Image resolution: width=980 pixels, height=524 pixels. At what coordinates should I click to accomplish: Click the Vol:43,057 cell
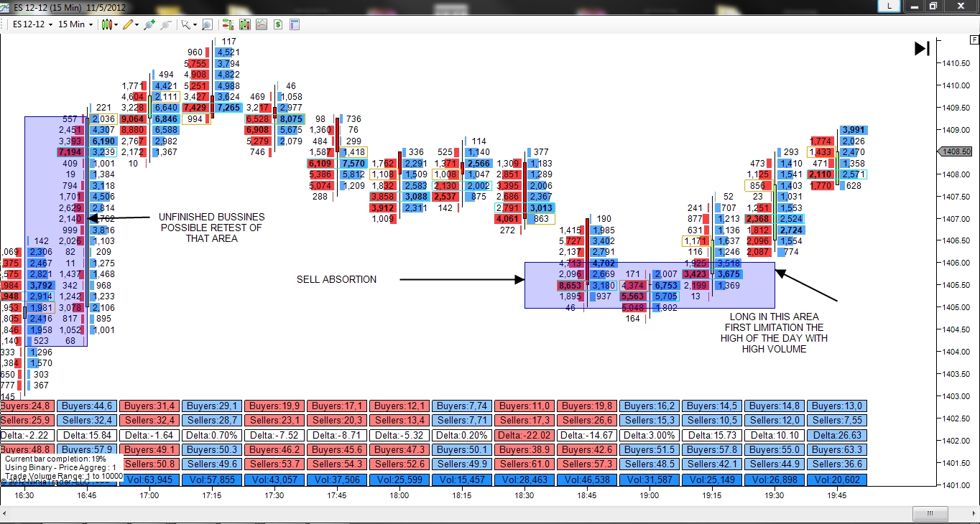pyautogui.click(x=273, y=479)
